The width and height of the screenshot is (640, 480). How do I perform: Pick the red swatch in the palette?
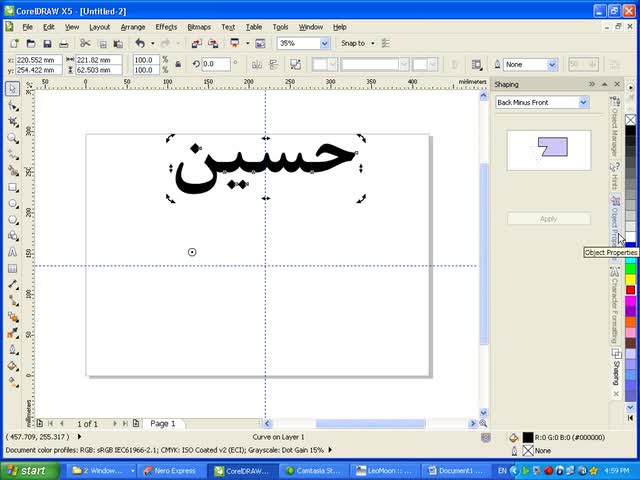631,290
